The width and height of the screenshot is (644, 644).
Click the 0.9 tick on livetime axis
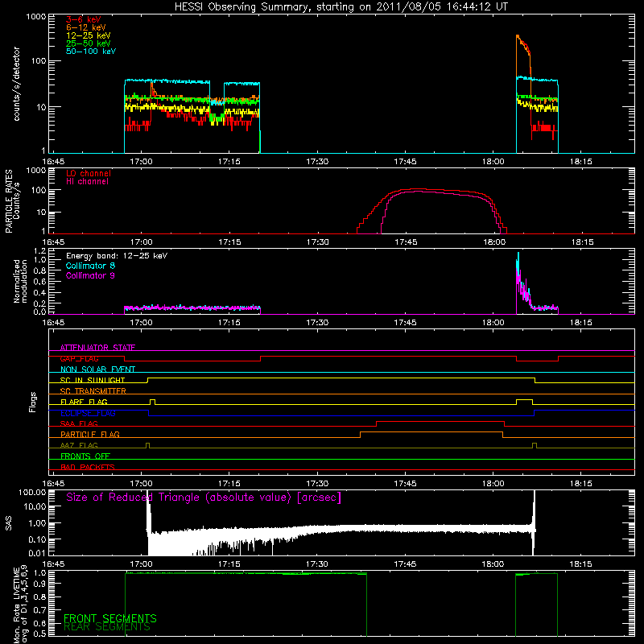pyautogui.click(x=39, y=584)
